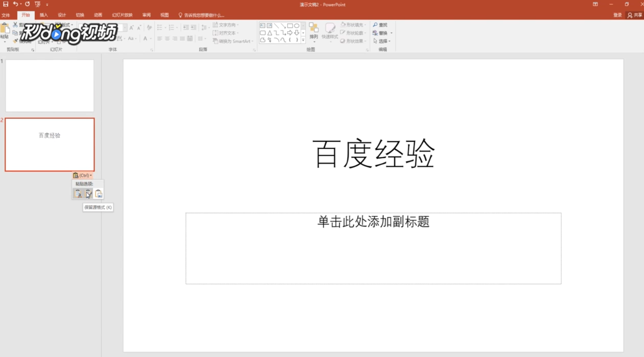644x357 pixels.
Task: Center-align the text
Action: (167, 39)
